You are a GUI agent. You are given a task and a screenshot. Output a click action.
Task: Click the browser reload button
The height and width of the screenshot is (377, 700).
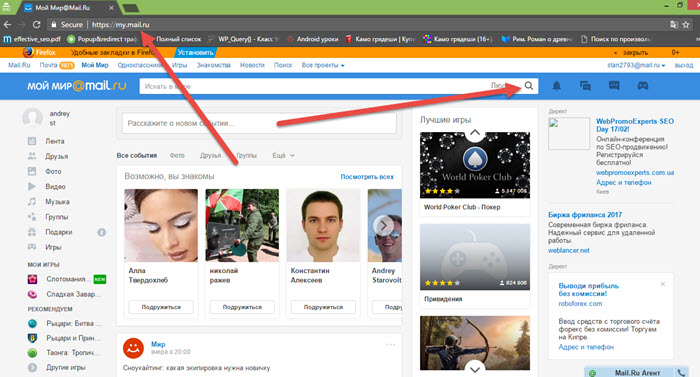(x=37, y=25)
